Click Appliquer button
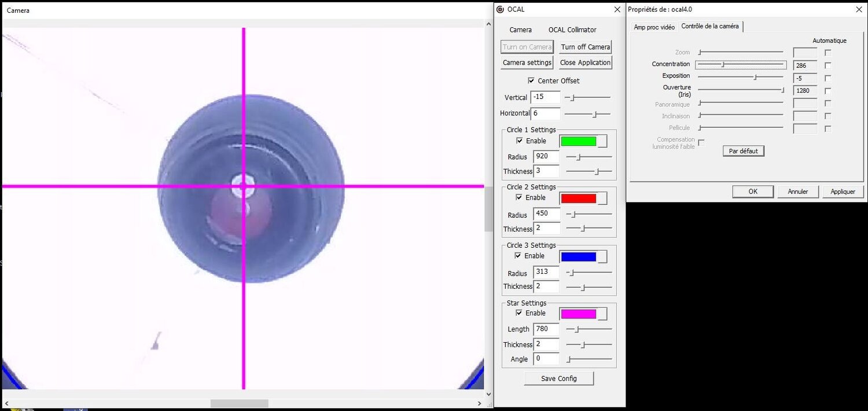This screenshot has height=411, width=868. pos(843,192)
